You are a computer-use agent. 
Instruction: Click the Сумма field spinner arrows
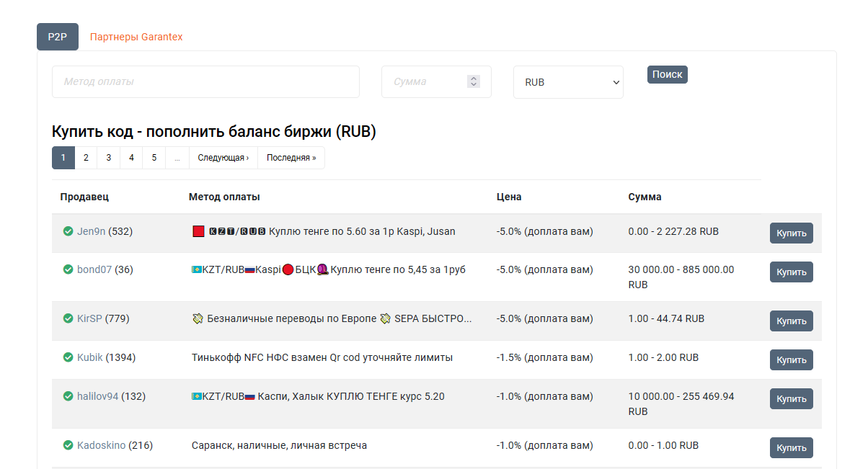(x=473, y=82)
